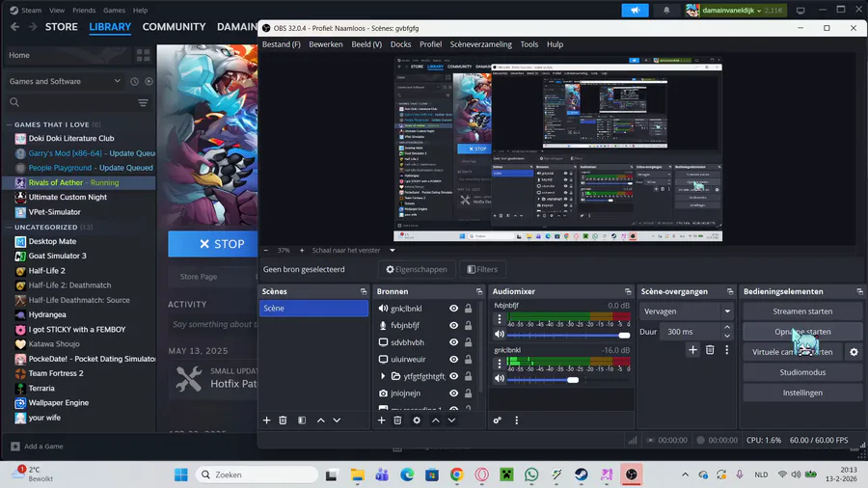This screenshot has width=868, height=488.
Task: Add a scene transition with the plus icon
Action: 692,350
